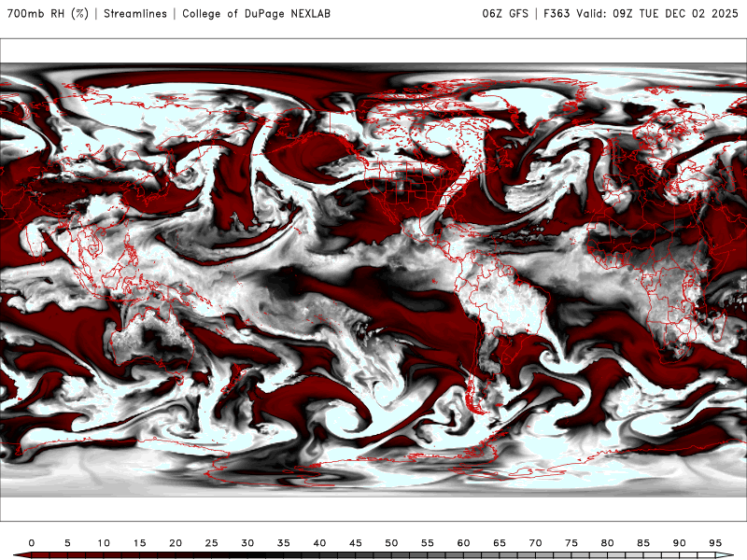
Task: Click the "700mb RH (%)" title text
Action: click(x=49, y=14)
